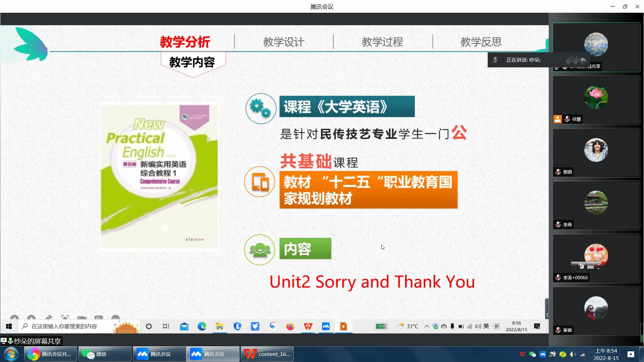Expand hidden tray icons caret in shared taskbar
This screenshot has height=362, width=644.
[x=427, y=326]
